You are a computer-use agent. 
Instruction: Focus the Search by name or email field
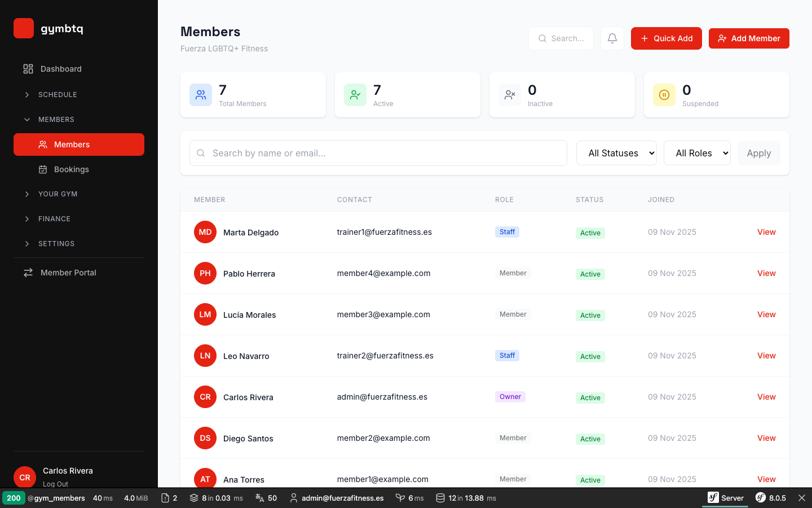point(378,153)
